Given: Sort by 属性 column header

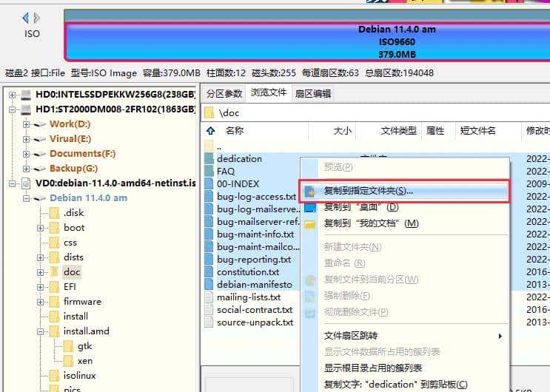Looking at the screenshot, I should pyautogui.click(x=435, y=131).
